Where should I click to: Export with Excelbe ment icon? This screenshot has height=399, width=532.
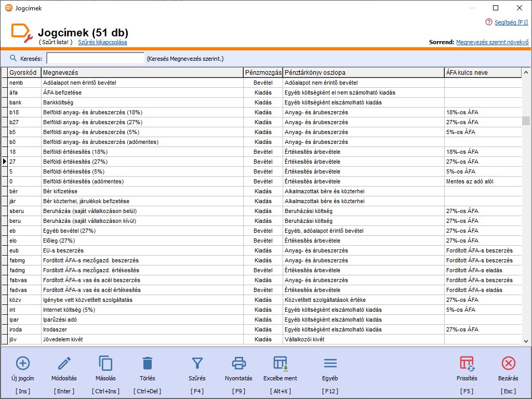tap(281, 363)
